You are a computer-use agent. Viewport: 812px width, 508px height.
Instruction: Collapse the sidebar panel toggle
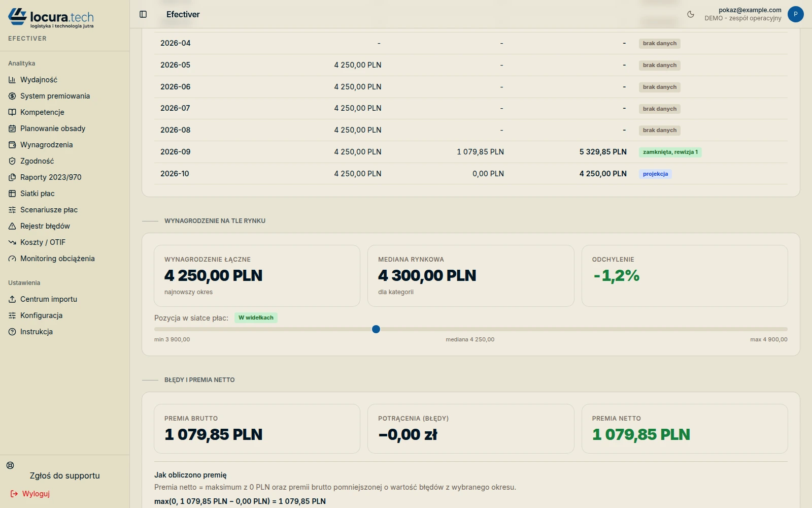coord(143,14)
